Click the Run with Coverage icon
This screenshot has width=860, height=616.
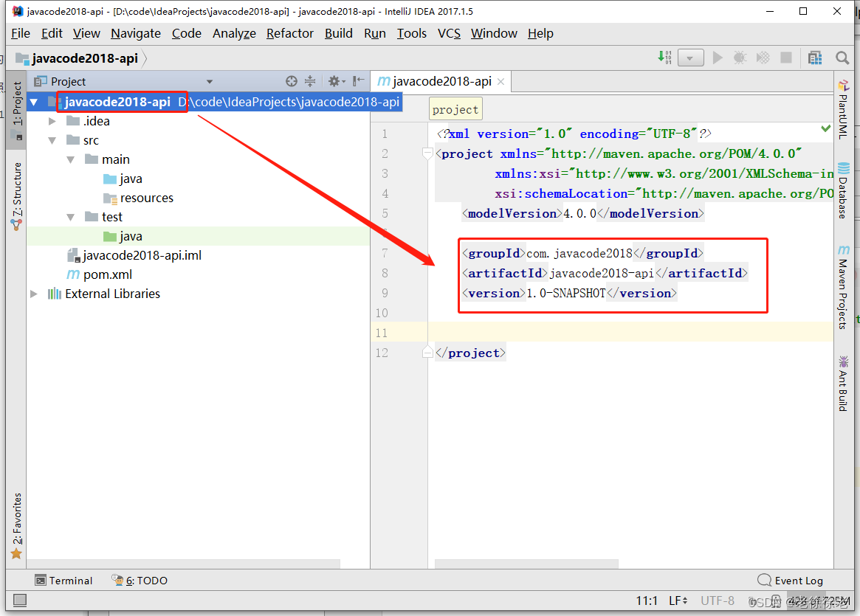click(763, 58)
